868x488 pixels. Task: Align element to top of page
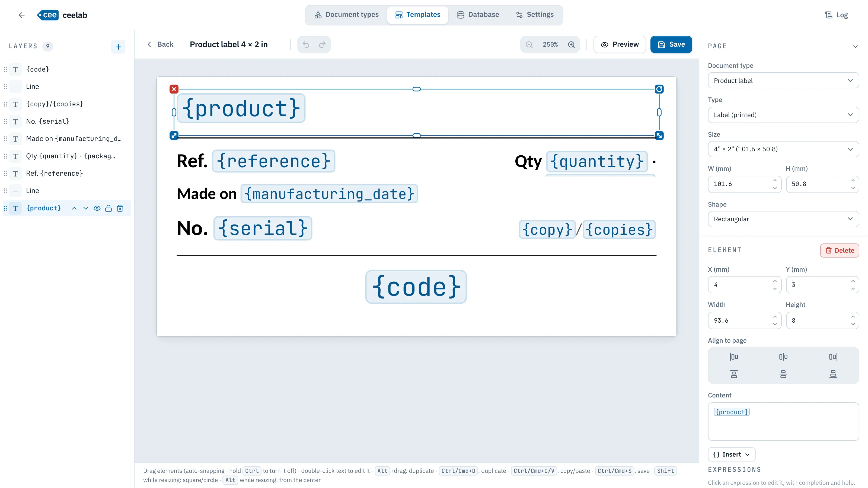pos(734,374)
